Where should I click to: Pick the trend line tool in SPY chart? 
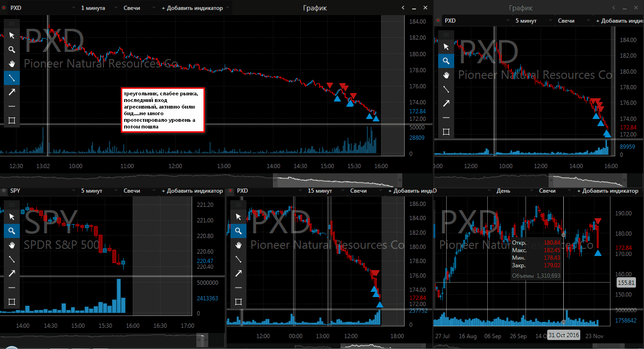(12, 259)
